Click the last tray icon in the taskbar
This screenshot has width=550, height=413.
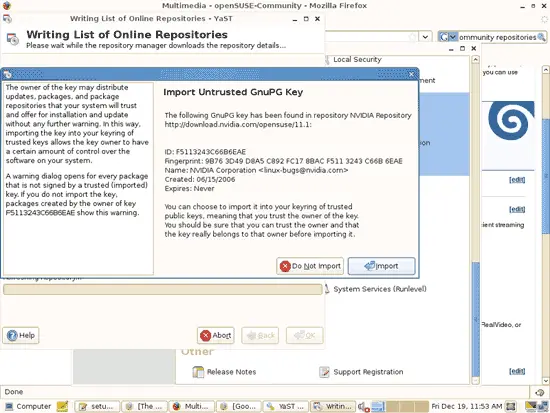(x=543, y=407)
